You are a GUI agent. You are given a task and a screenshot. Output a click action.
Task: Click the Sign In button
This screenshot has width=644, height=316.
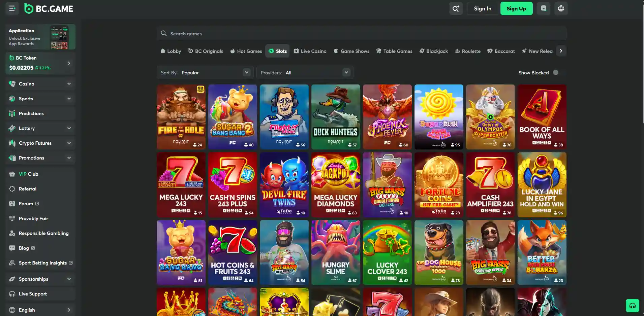(483, 8)
